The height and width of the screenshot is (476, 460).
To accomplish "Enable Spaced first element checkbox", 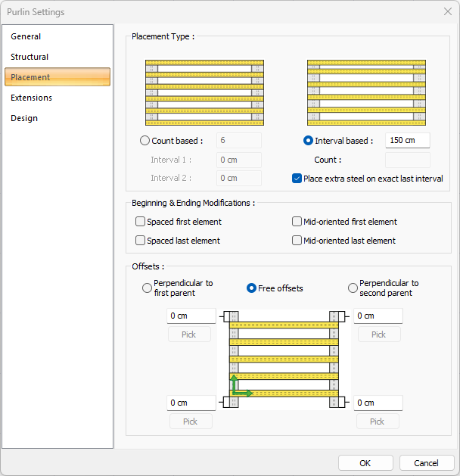I will click(140, 222).
